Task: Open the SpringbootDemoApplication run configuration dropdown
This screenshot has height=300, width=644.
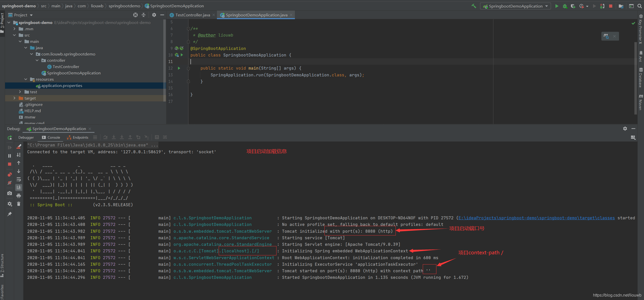Action: click(515, 6)
